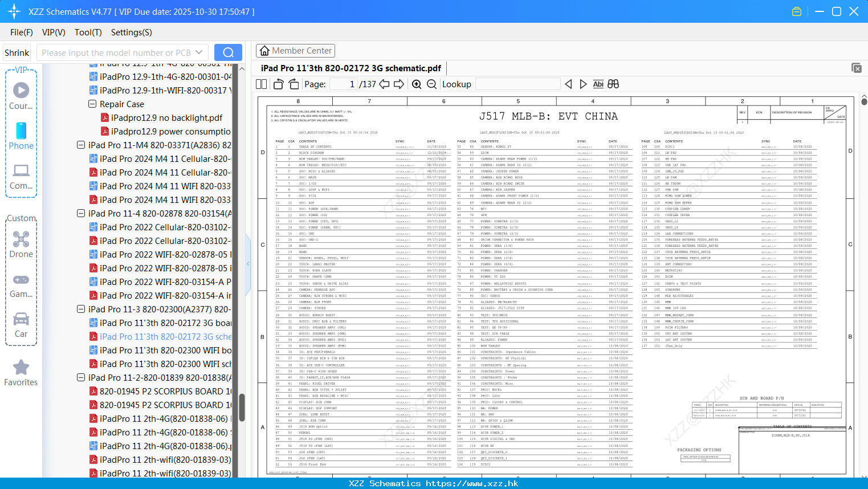868x489 pixels.
Task: Toggle the Abi match-word option
Action: 598,84
